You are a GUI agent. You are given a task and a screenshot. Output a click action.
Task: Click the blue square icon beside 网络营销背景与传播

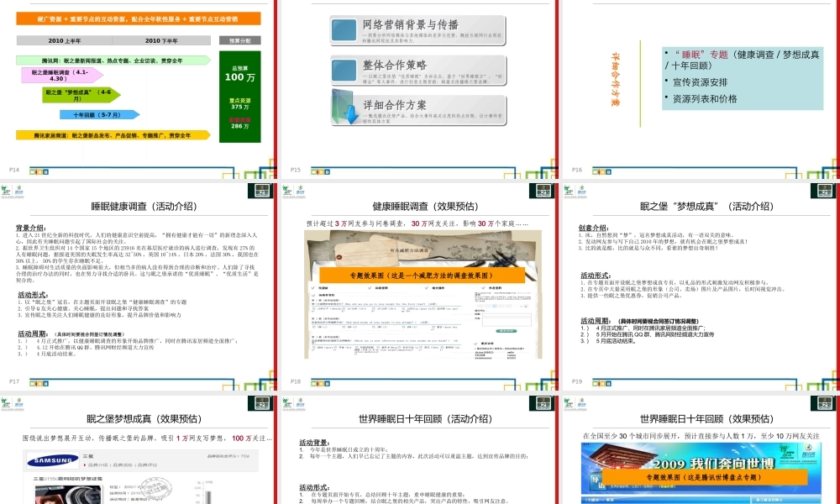coord(344,30)
